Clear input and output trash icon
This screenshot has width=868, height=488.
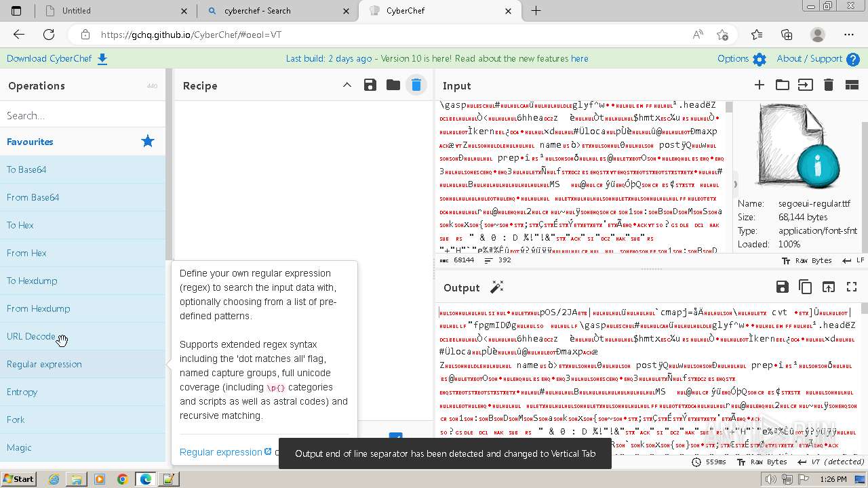[828, 85]
